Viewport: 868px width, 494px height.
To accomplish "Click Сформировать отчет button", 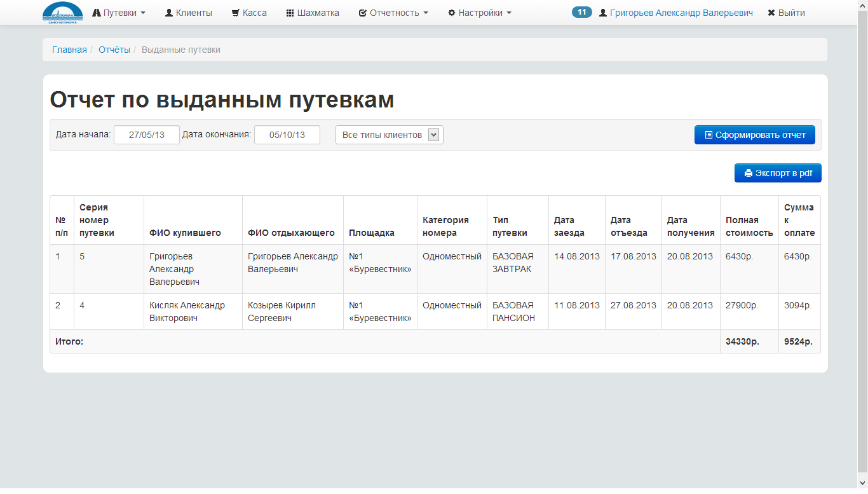I will coord(755,135).
